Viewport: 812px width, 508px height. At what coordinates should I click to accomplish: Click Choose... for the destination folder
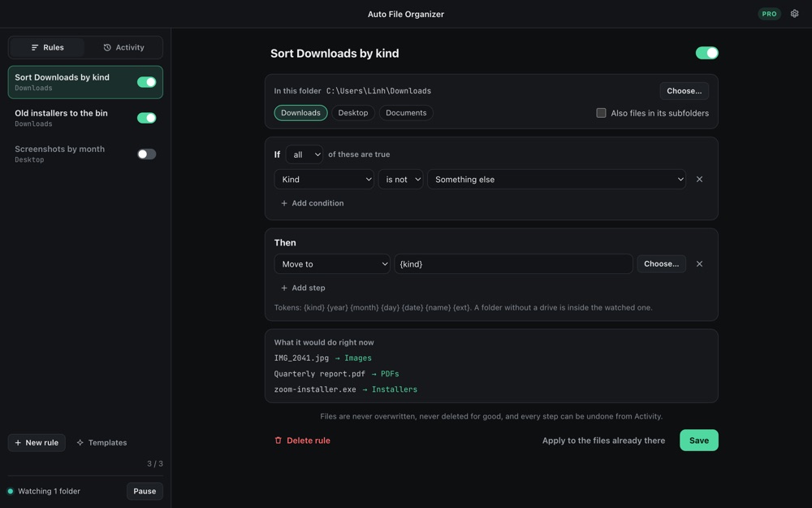pyautogui.click(x=661, y=264)
